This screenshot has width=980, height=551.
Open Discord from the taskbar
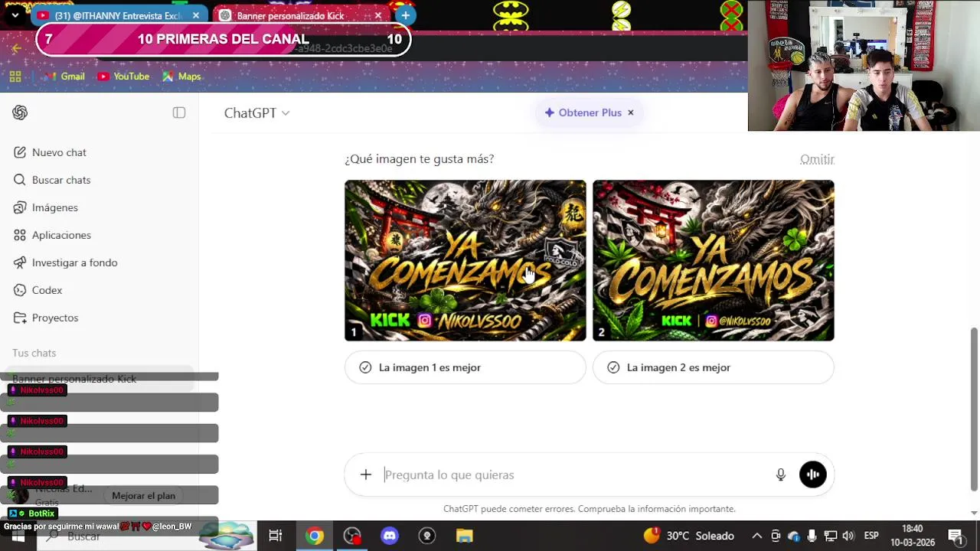click(x=390, y=536)
